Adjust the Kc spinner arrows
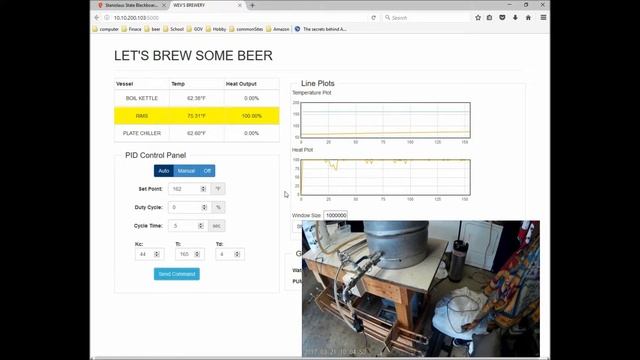Viewport: 640px width, 360px height. [x=157, y=254]
